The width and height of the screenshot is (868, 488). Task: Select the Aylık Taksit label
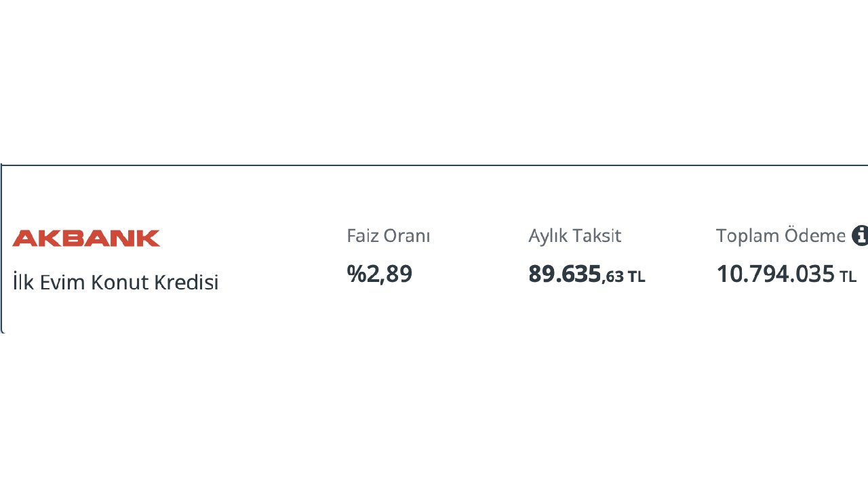point(575,236)
